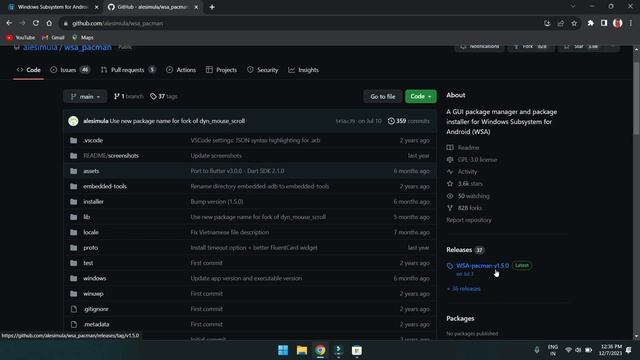Reload the GitHub page
Viewport: 640px width, 360px height.
pos(36,23)
